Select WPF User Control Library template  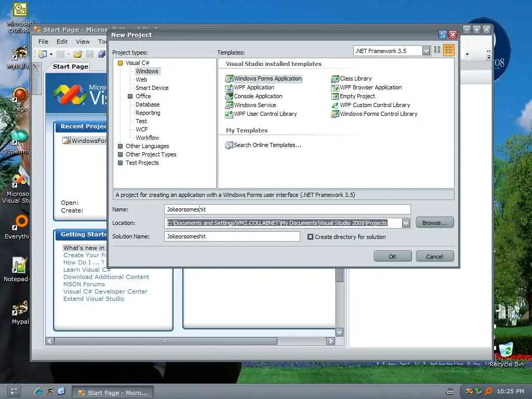[261, 114]
